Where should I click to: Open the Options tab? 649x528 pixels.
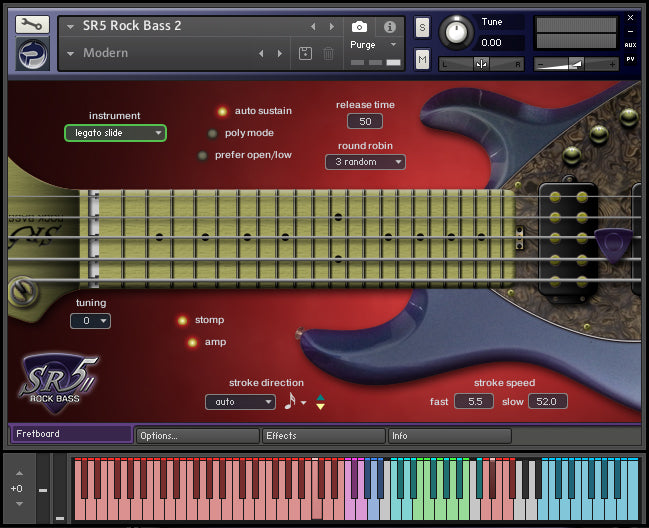pyautogui.click(x=196, y=436)
